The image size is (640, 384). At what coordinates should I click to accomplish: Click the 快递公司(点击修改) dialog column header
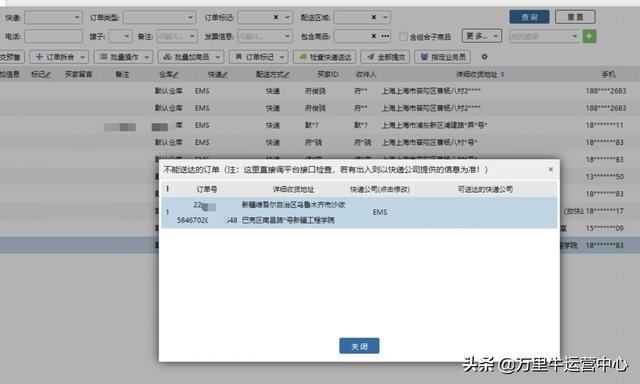380,189
